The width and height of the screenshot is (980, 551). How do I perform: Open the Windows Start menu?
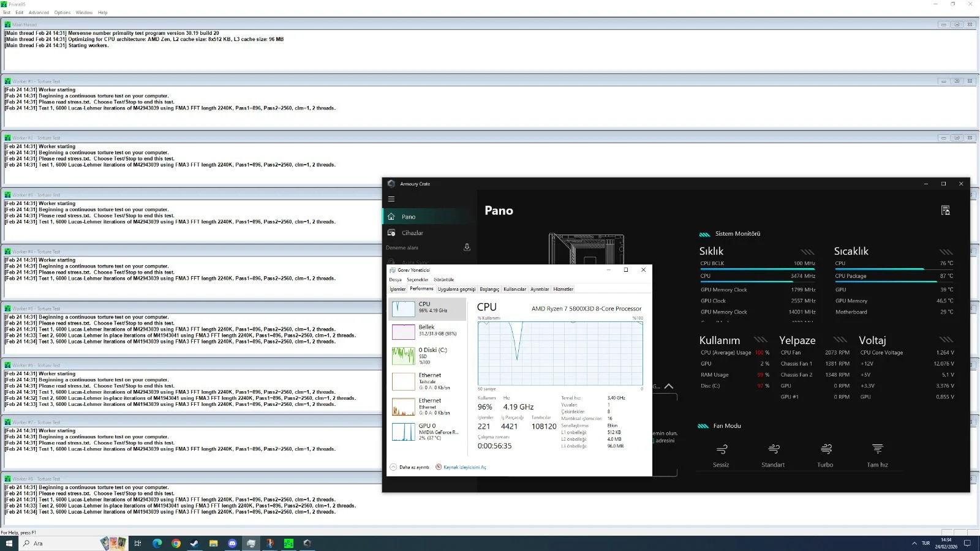point(9,543)
